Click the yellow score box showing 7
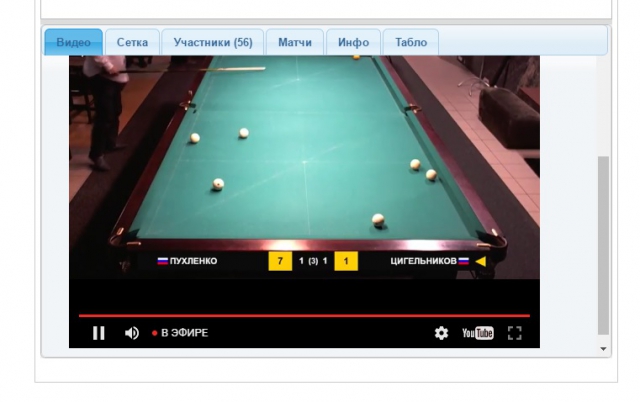Image resolution: width=640 pixels, height=402 pixels. [x=280, y=261]
